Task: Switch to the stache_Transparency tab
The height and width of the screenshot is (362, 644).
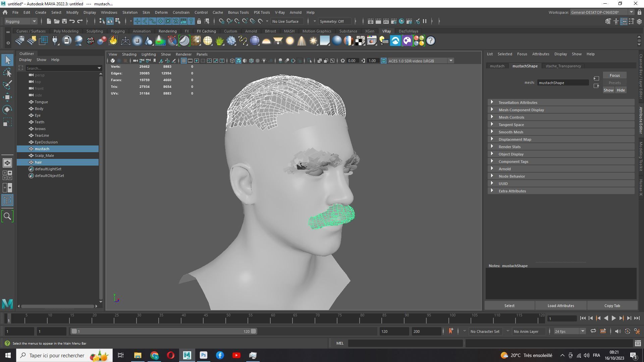Action: (x=563, y=66)
